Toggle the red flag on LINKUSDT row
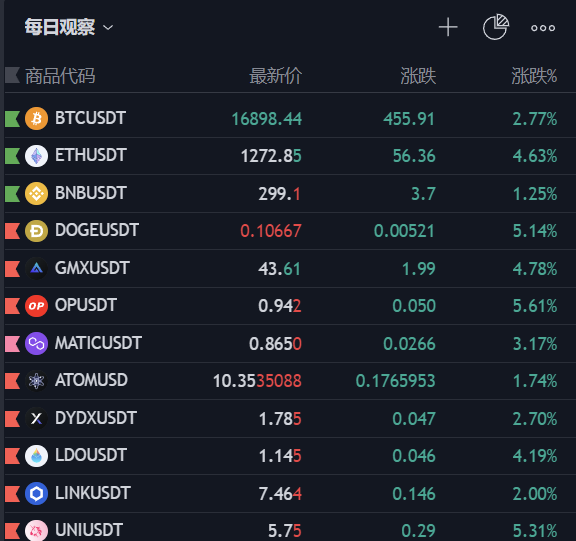Image resolution: width=576 pixels, height=541 pixels. (x=12, y=494)
